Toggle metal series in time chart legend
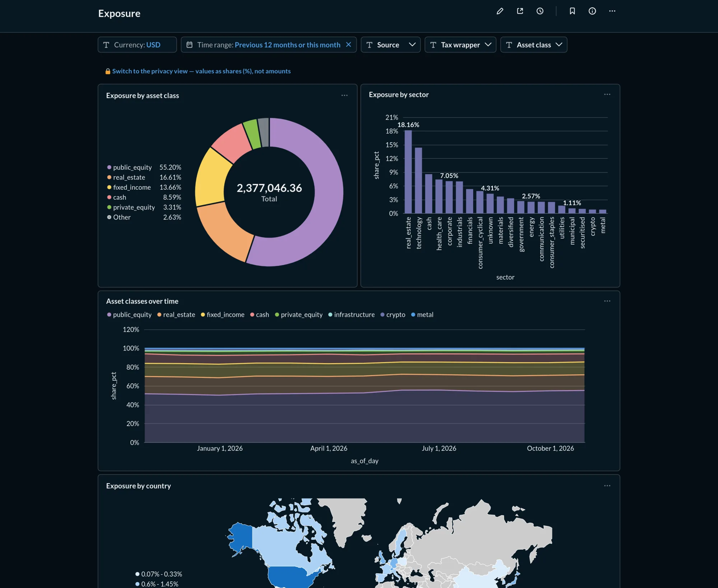718x588 pixels. [422, 315]
